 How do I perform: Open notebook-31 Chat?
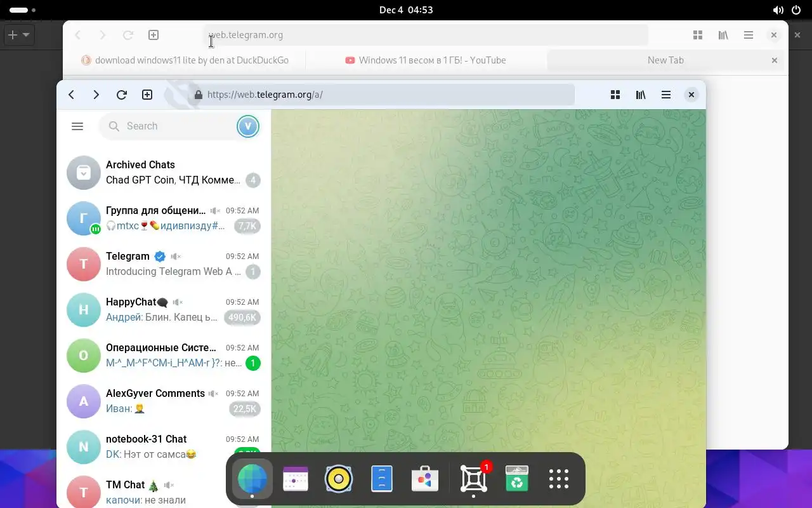click(x=164, y=447)
